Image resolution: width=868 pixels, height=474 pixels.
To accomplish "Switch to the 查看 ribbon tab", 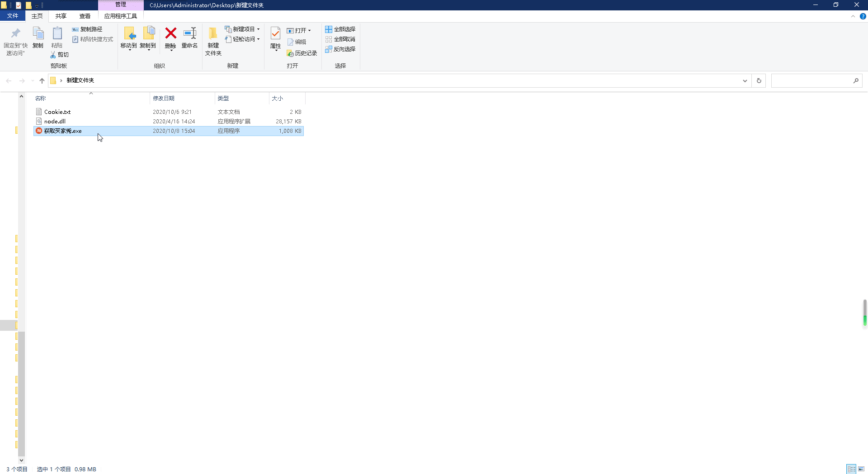I will (85, 15).
